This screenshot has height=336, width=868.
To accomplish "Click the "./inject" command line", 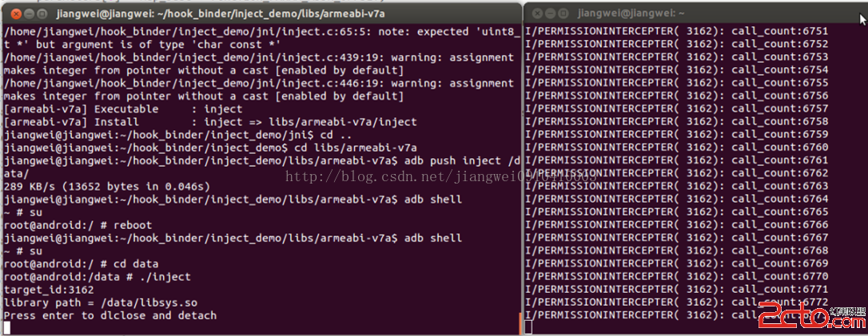I will click(98, 277).
